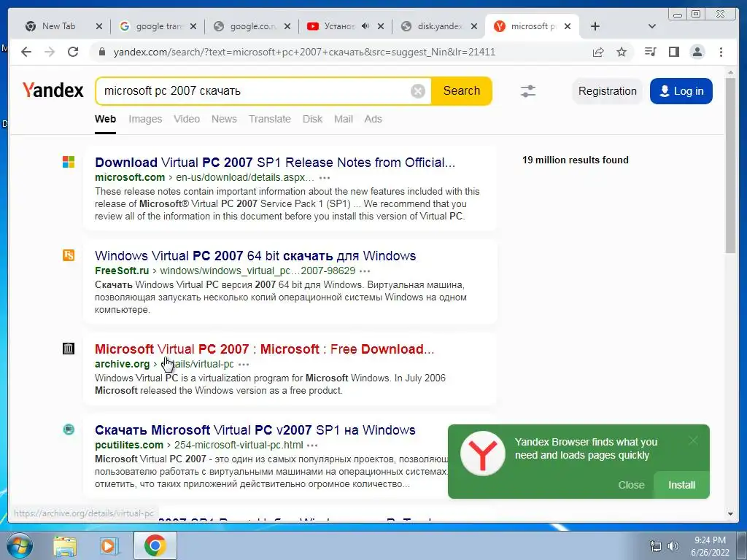Image resolution: width=747 pixels, height=560 pixels.
Task: Bookmark this page with the star
Action: click(622, 52)
